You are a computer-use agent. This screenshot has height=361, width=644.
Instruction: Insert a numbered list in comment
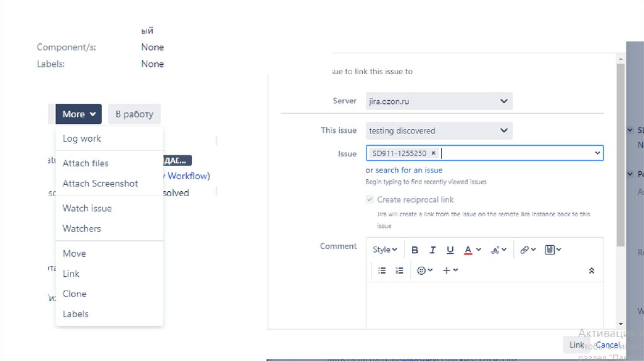tap(399, 270)
